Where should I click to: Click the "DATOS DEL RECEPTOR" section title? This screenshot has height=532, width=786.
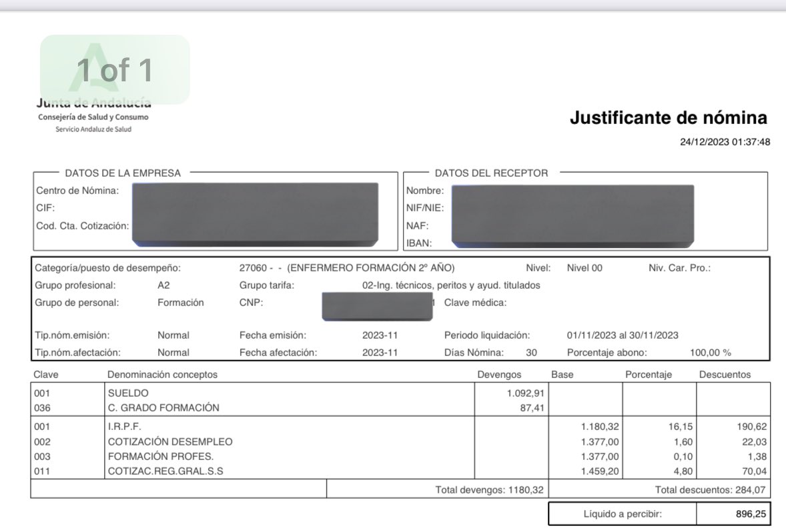click(491, 173)
